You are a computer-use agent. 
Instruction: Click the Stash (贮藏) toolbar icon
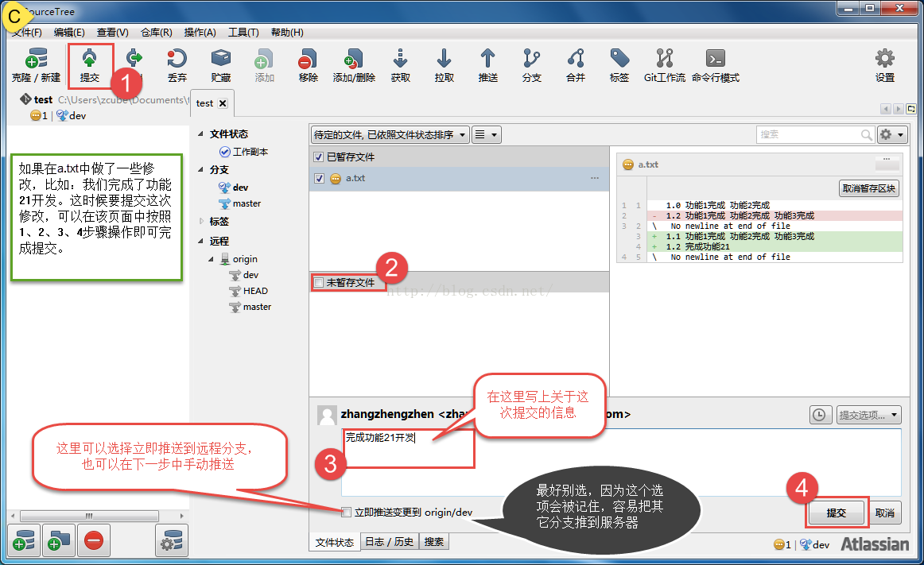coord(221,65)
